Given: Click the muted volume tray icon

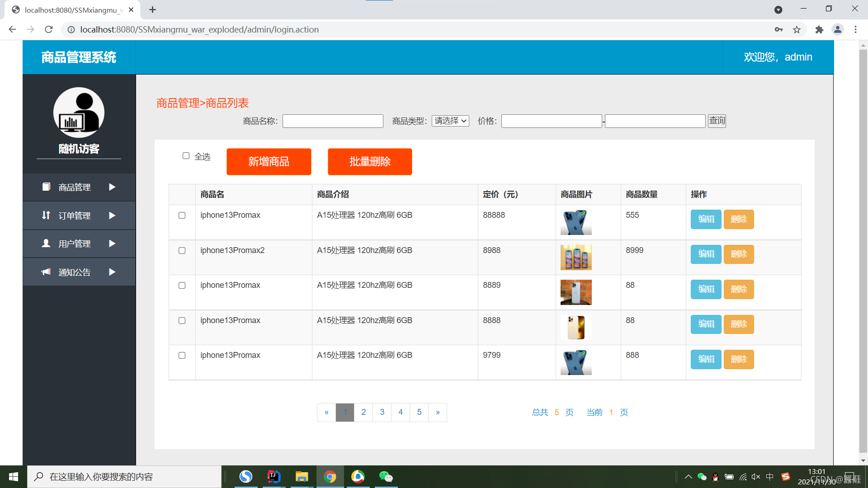Looking at the screenshot, I should tap(756, 477).
